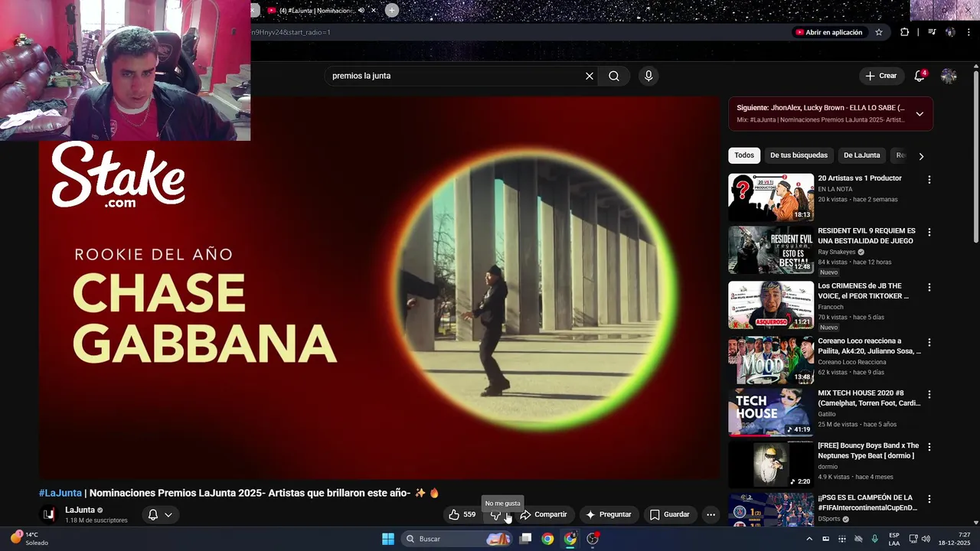Image resolution: width=980 pixels, height=551 pixels.
Task: Click the Francoch channel name
Action: click(831, 307)
